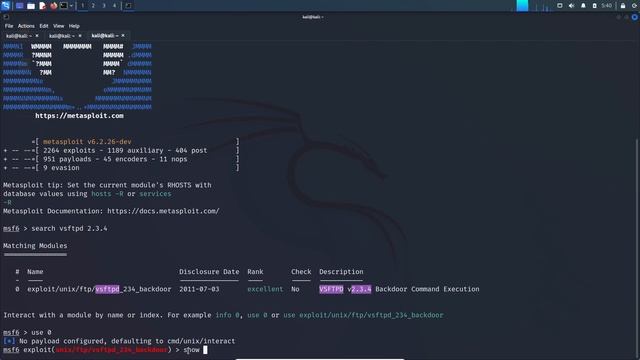Click the 'No payload configured' message
Image resolution: width=640 pixels, height=360 pixels.
pos(127,341)
